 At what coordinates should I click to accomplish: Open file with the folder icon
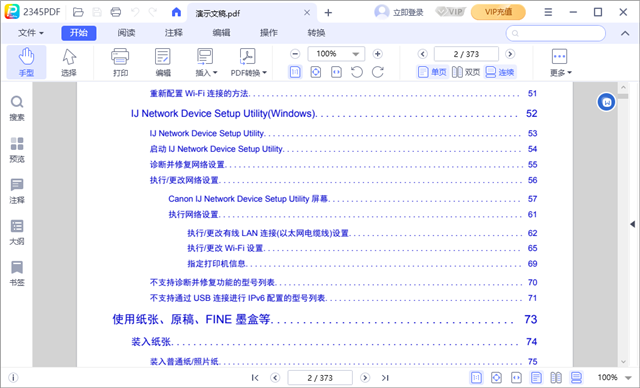pyautogui.click(x=78, y=12)
